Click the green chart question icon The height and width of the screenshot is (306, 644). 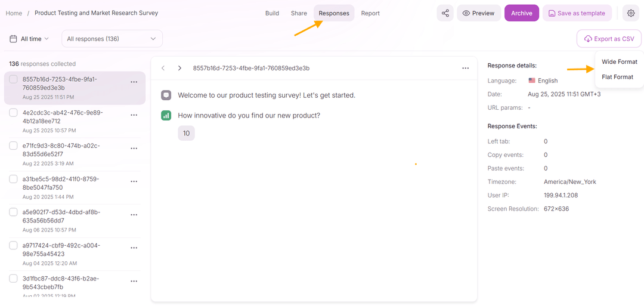[x=166, y=115]
